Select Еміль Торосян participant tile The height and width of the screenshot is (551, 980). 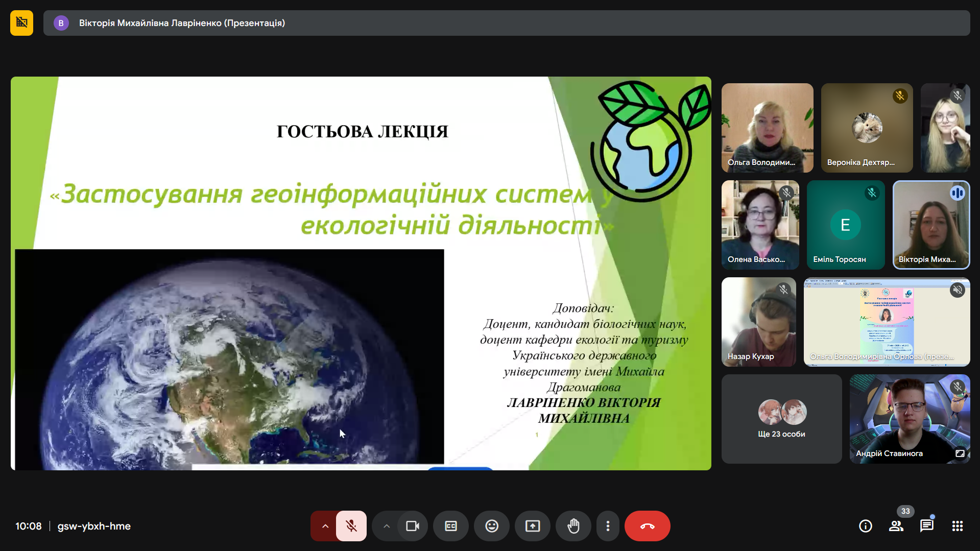click(x=845, y=225)
